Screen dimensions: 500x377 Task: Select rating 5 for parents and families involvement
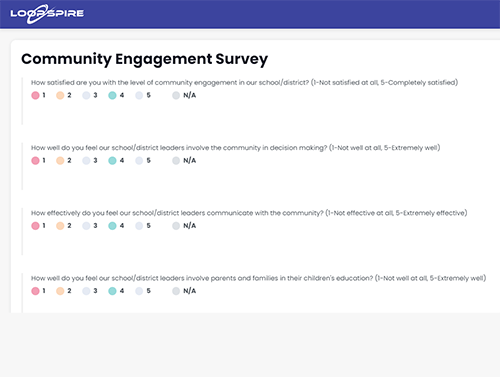pyautogui.click(x=139, y=291)
